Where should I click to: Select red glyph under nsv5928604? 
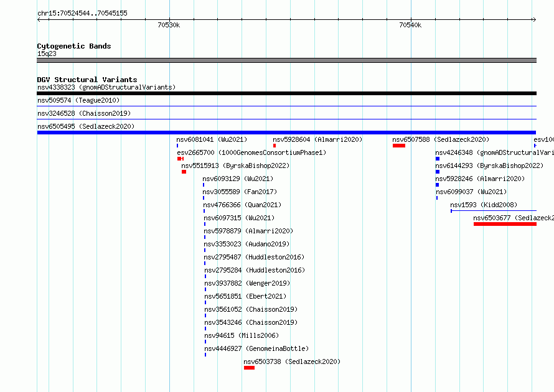(275, 146)
